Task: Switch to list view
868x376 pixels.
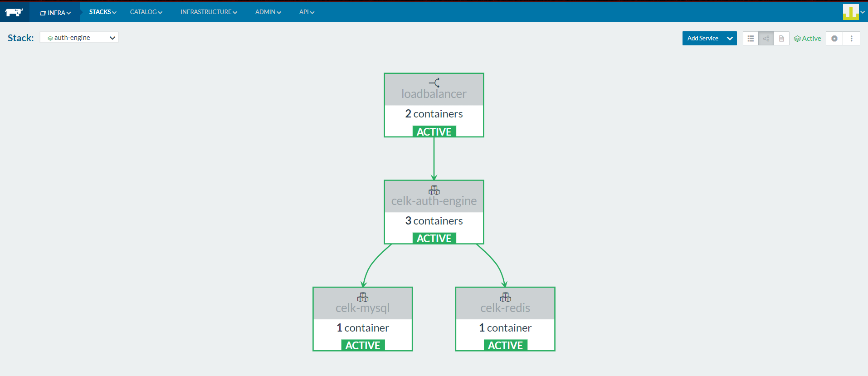Action: tap(751, 39)
